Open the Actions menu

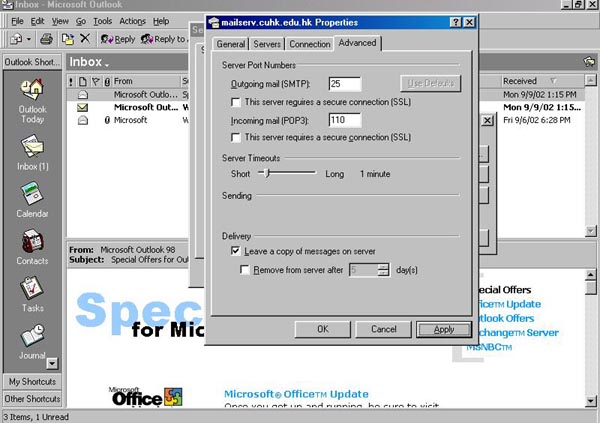(132, 21)
